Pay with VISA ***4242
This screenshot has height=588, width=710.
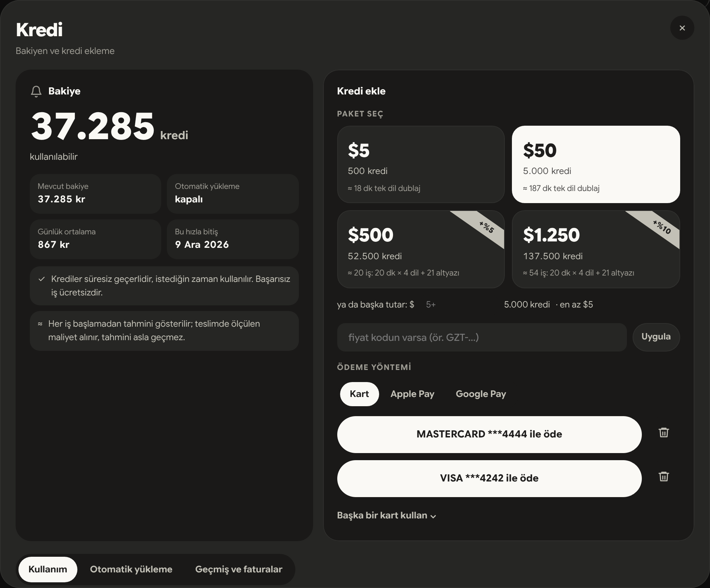pyautogui.click(x=489, y=478)
